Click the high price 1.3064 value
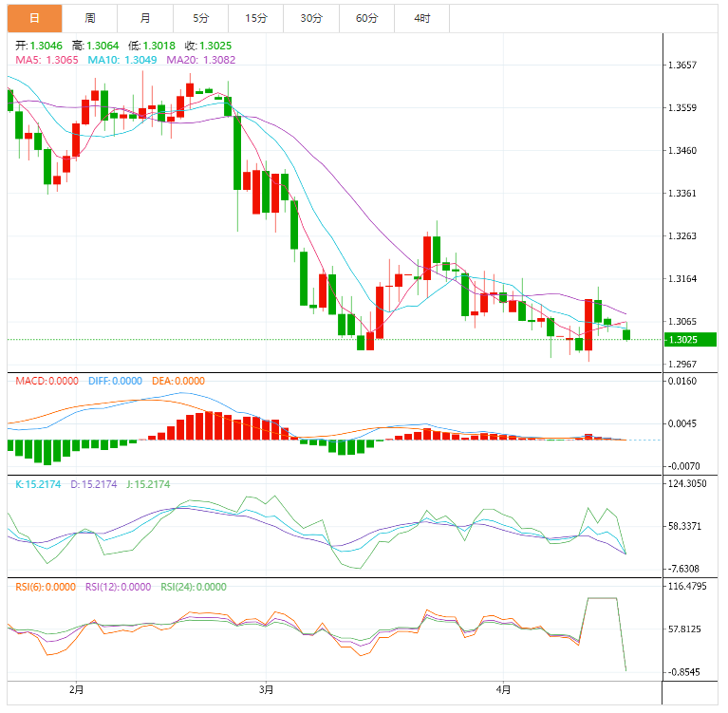 (x=103, y=46)
